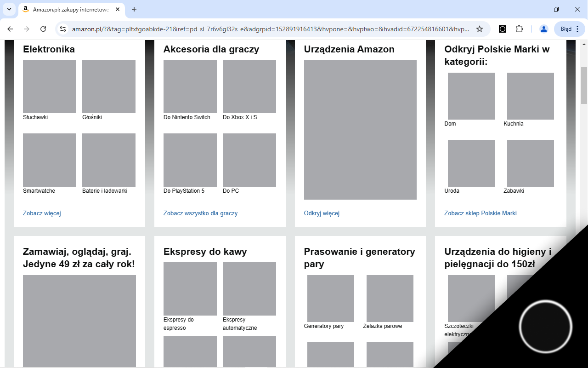Open the tab search dropdown arrow
This screenshot has height=368, width=588.
(x=9, y=9)
